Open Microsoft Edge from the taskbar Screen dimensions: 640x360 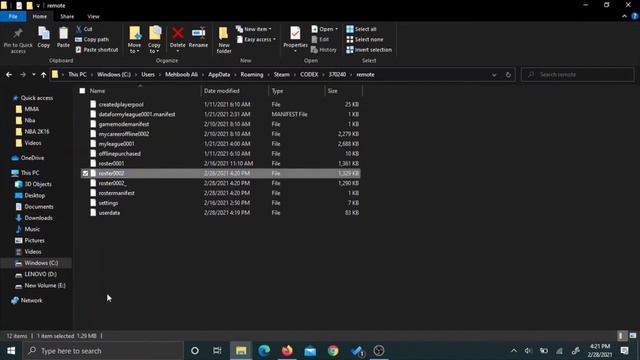(264, 351)
